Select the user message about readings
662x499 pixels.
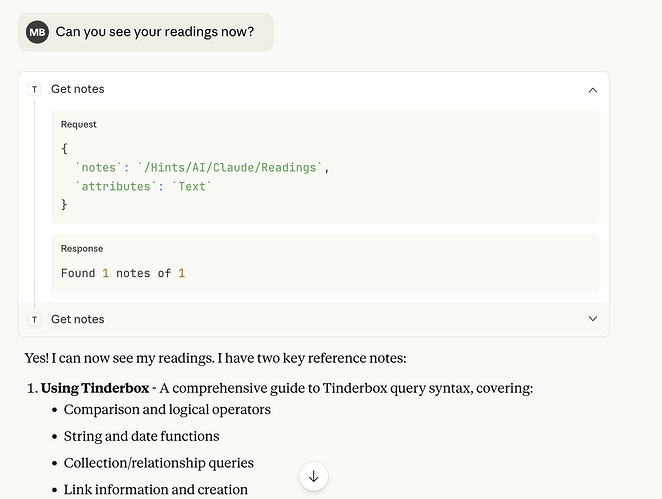[x=154, y=32]
